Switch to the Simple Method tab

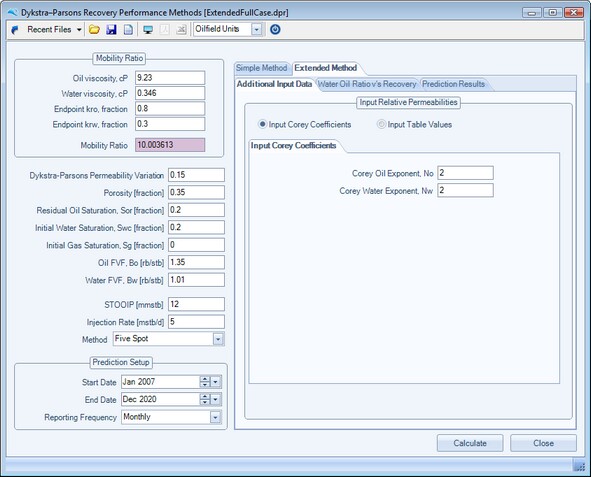coord(262,68)
